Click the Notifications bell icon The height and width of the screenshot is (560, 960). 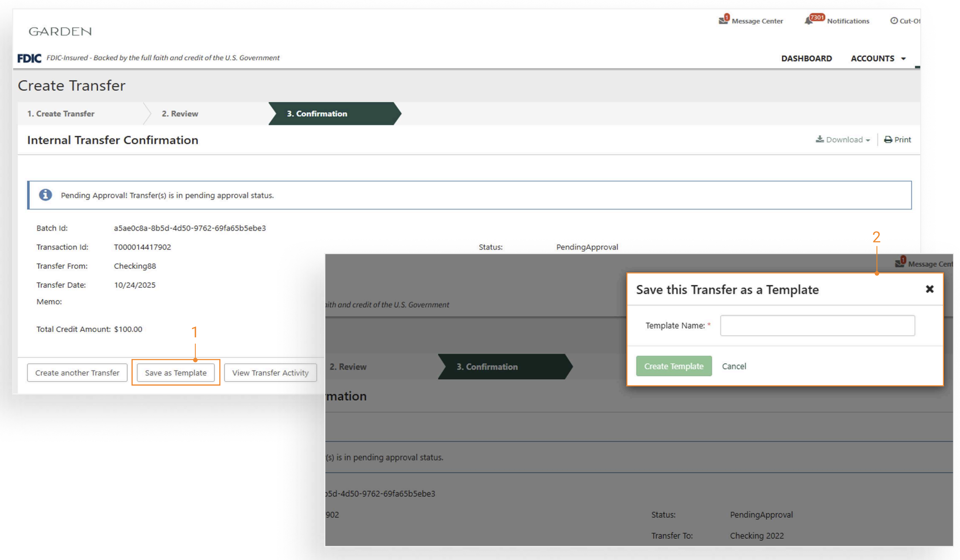(x=808, y=21)
